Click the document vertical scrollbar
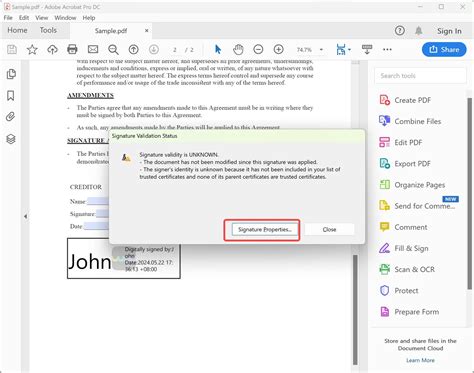The height and width of the screenshot is (373, 474). (356, 310)
